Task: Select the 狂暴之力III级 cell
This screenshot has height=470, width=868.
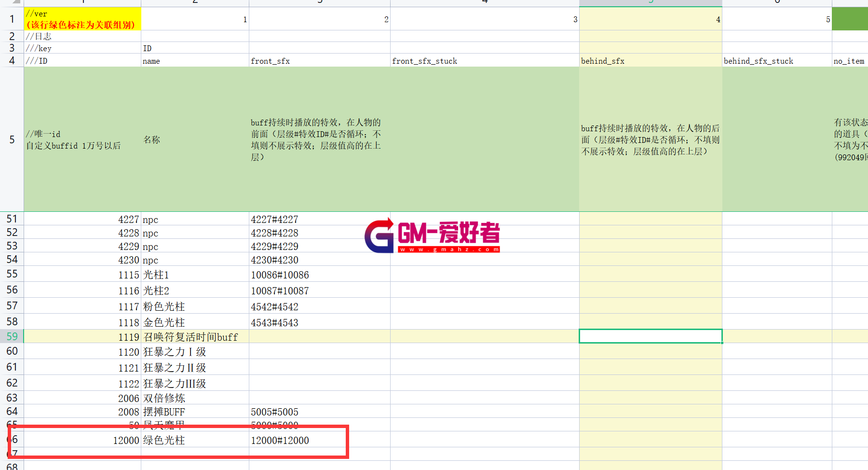Action: pyautogui.click(x=195, y=384)
